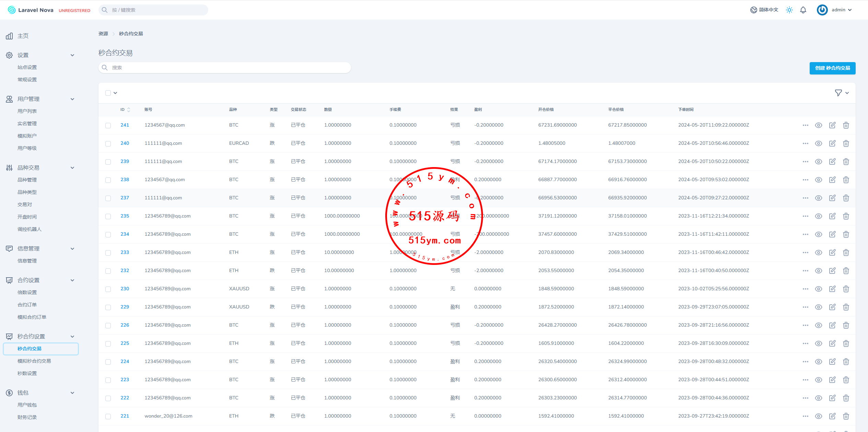Screen dimensions: 868x432
Task: Collapse the 用户管理 sidebar section
Action: click(72, 99)
